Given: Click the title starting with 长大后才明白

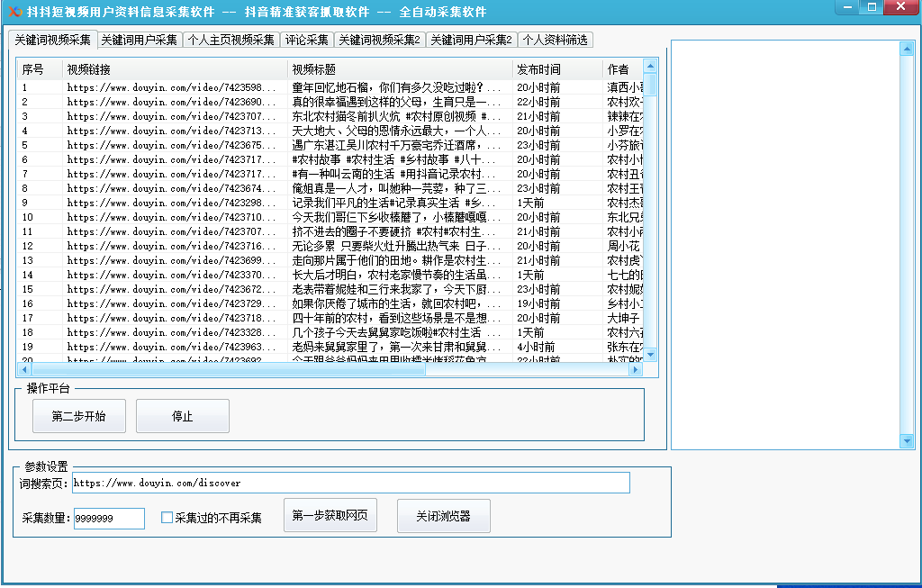Looking at the screenshot, I should (x=396, y=275).
